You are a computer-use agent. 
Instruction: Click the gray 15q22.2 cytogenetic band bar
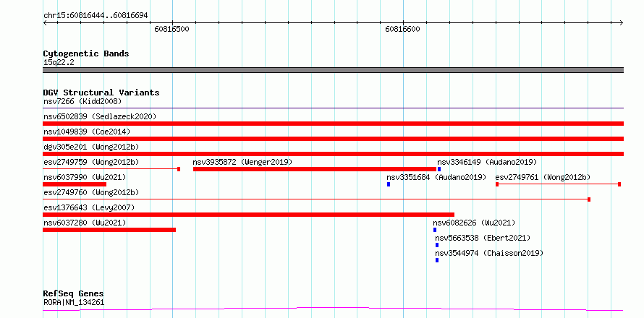333,70
